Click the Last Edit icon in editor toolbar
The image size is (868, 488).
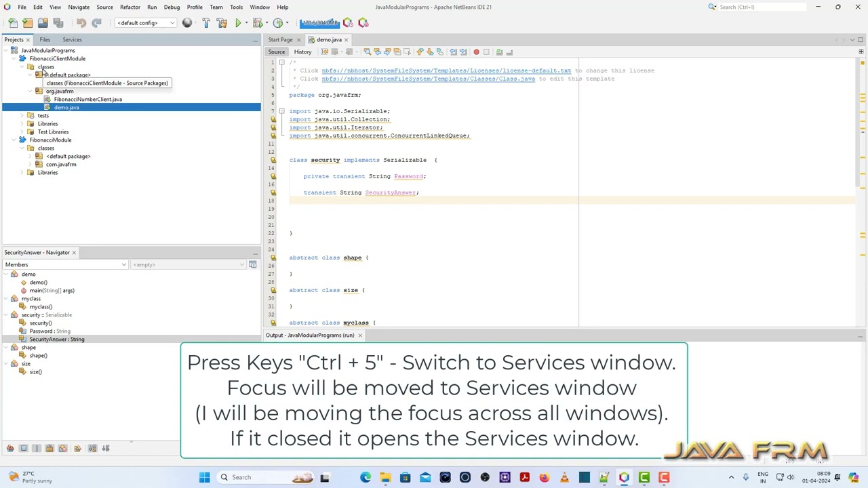coord(325,52)
